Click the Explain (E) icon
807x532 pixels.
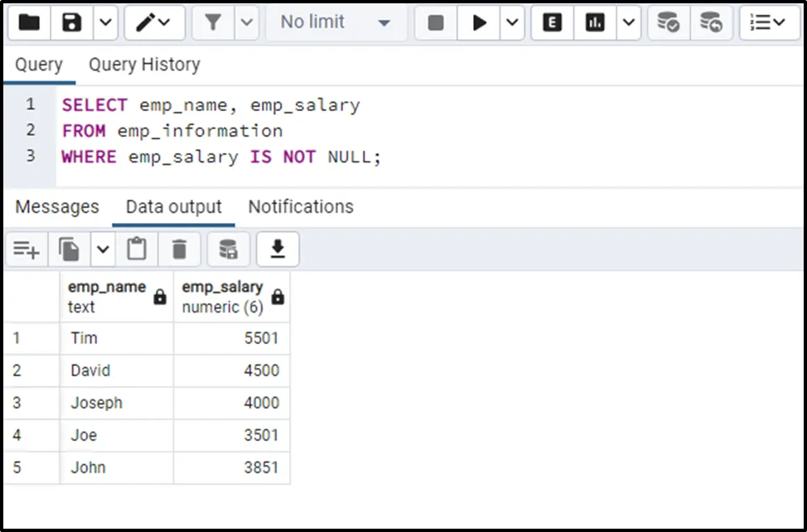pyautogui.click(x=551, y=23)
